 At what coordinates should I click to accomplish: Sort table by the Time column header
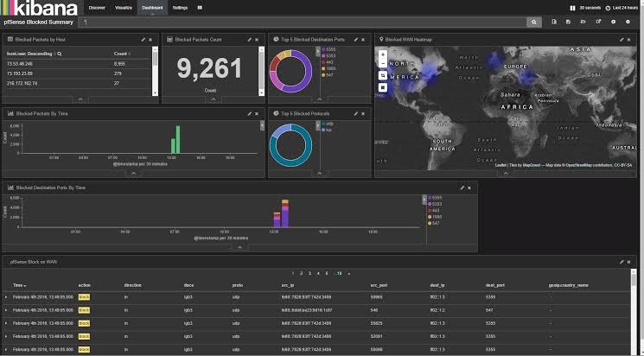19,285
